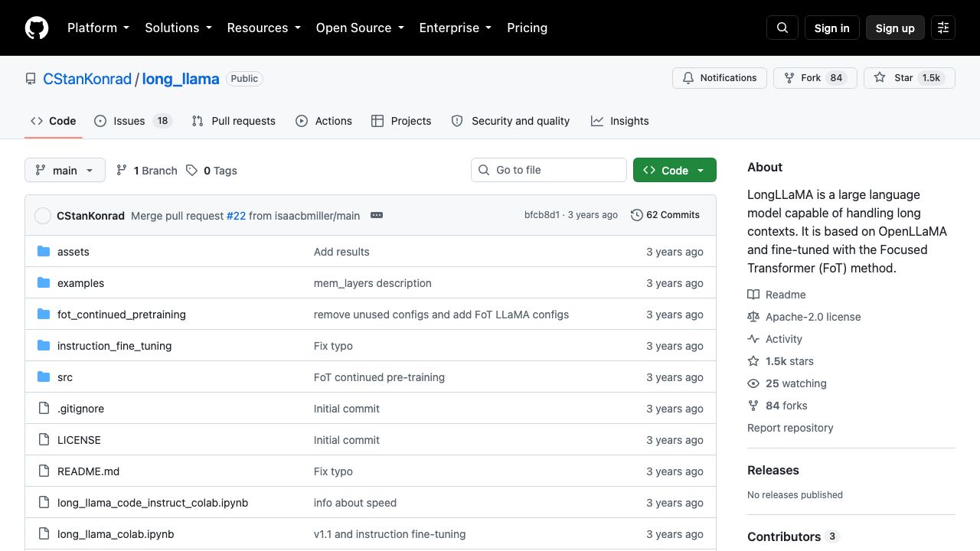Open the 1.5k stars link
This screenshot has width=980, height=551.
point(789,361)
